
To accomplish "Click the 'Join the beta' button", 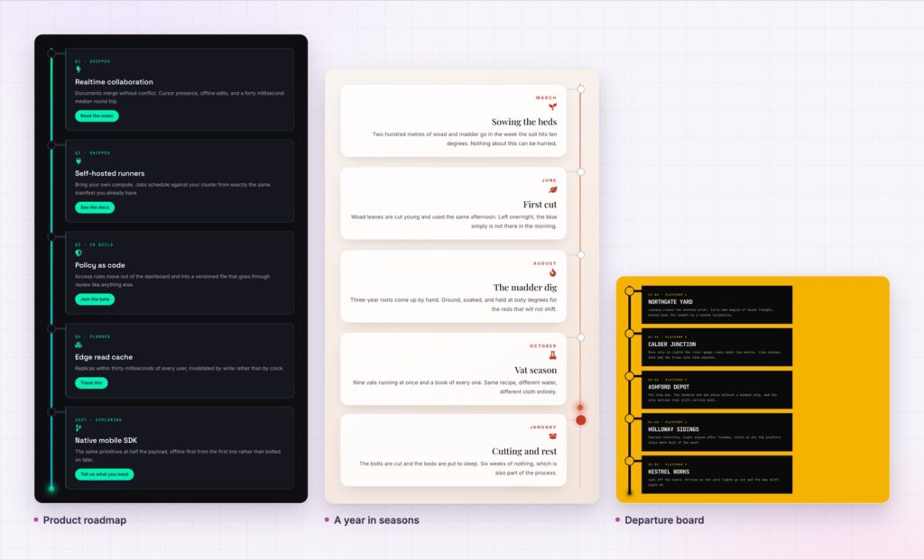I will point(95,299).
